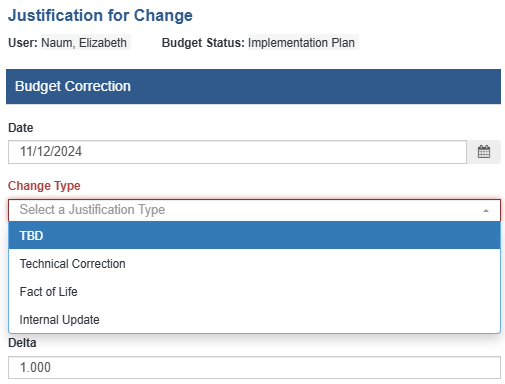Click the Date field label

pyautogui.click(x=21, y=128)
